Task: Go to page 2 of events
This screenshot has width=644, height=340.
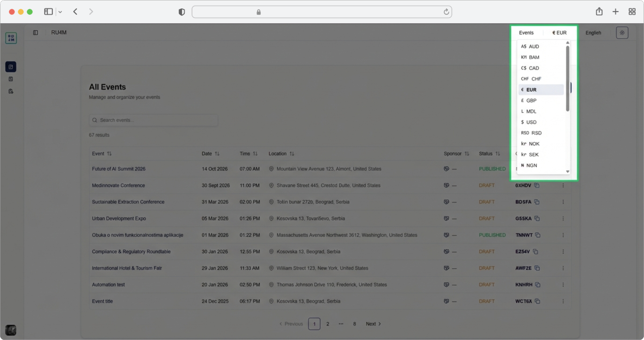Action: pos(327,324)
